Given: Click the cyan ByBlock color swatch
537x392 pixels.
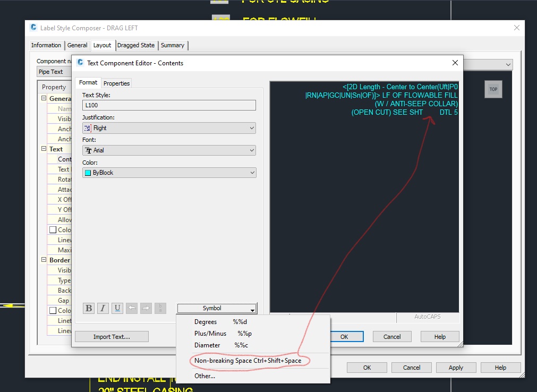Looking at the screenshot, I should click(x=88, y=173).
